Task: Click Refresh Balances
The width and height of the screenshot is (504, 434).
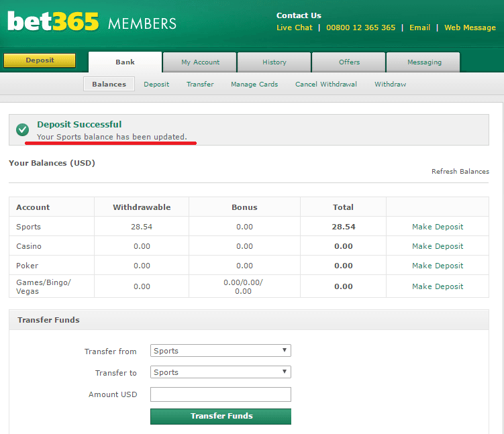Action: pos(460,172)
